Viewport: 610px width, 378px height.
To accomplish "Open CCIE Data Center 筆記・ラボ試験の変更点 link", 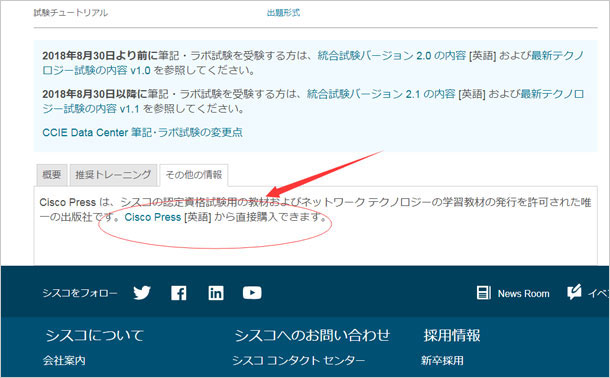I will click(x=142, y=133).
